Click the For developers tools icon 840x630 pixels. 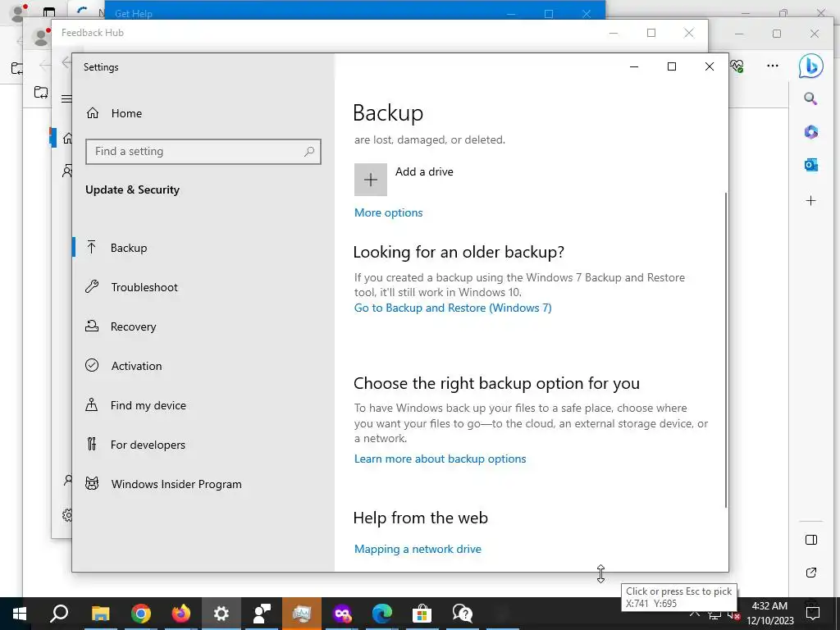pyautogui.click(x=92, y=444)
